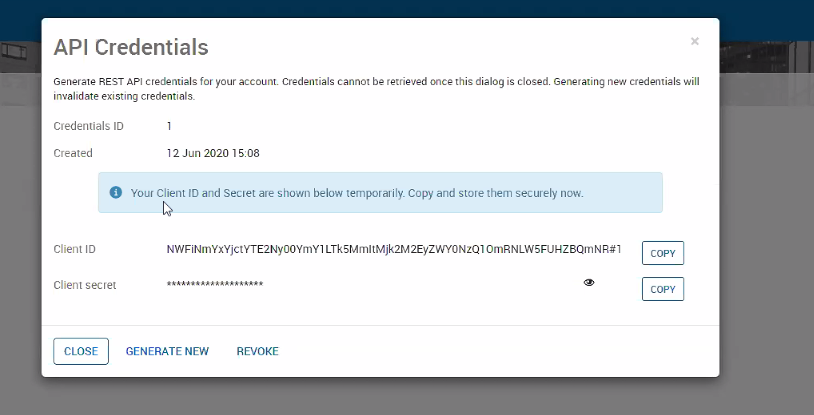
Task: Click the blue info icon in banner
Action: [x=116, y=192]
